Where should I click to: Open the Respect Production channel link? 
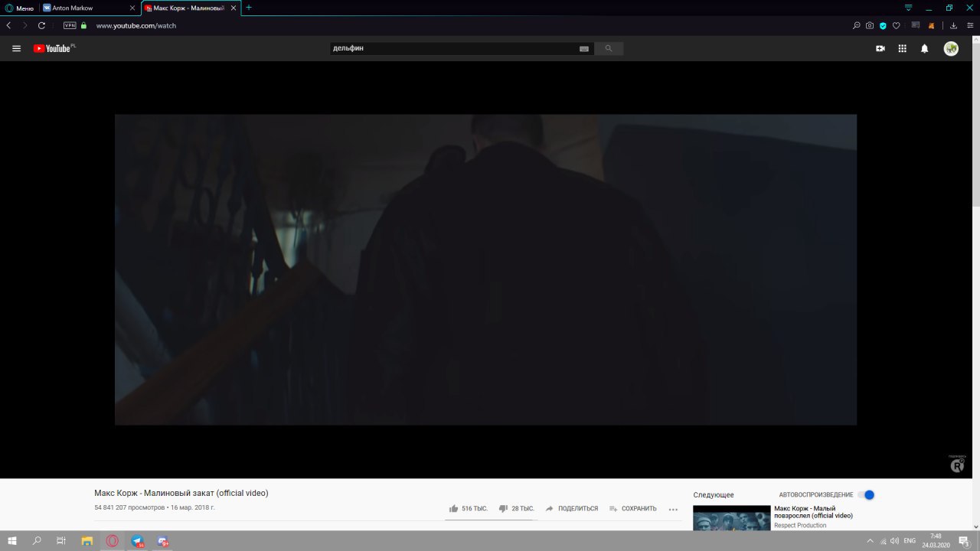[800, 526]
